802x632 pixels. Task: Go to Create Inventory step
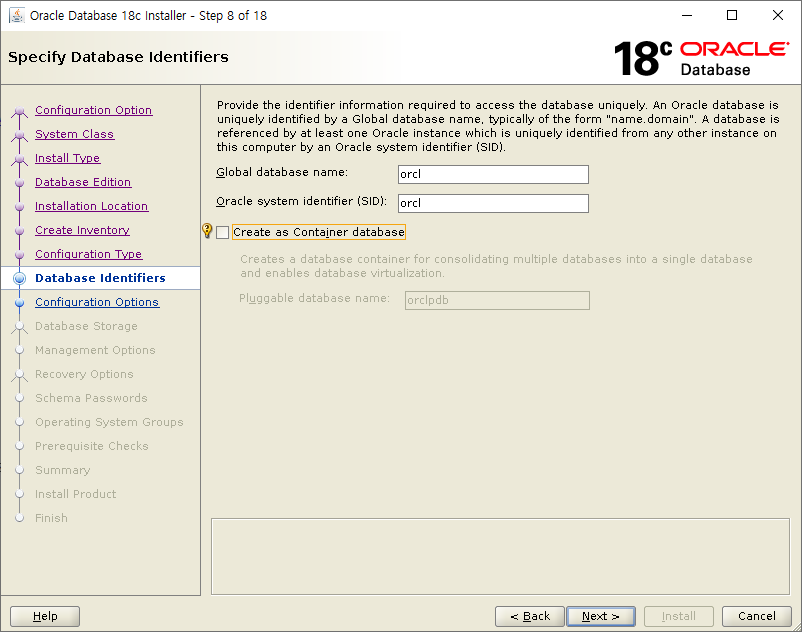[82, 230]
